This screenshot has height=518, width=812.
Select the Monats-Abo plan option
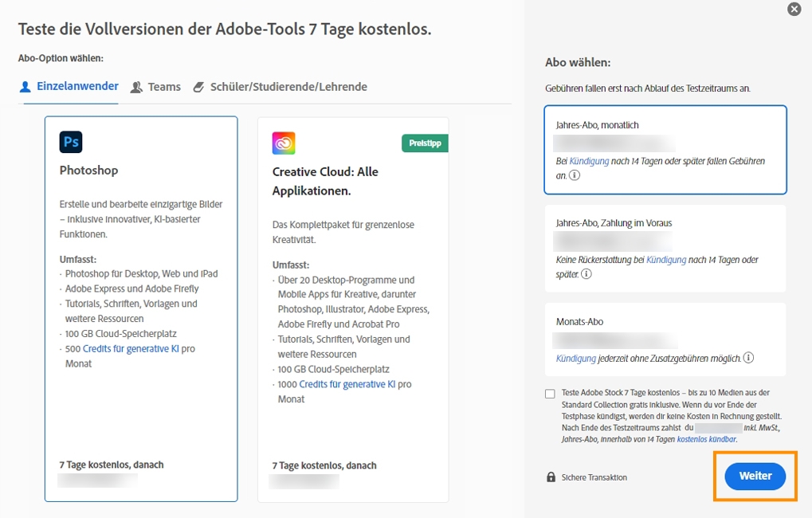(x=665, y=339)
